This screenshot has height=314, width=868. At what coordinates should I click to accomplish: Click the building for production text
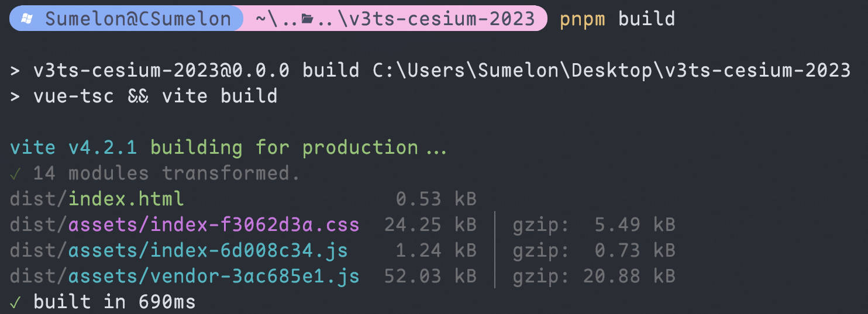click(x=284, y=147)
